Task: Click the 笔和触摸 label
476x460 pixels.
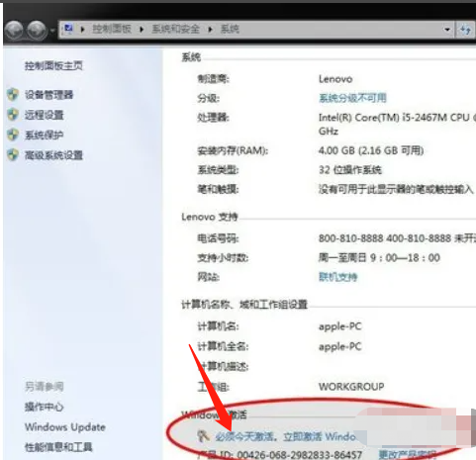Action: click(x=218, y=189)
